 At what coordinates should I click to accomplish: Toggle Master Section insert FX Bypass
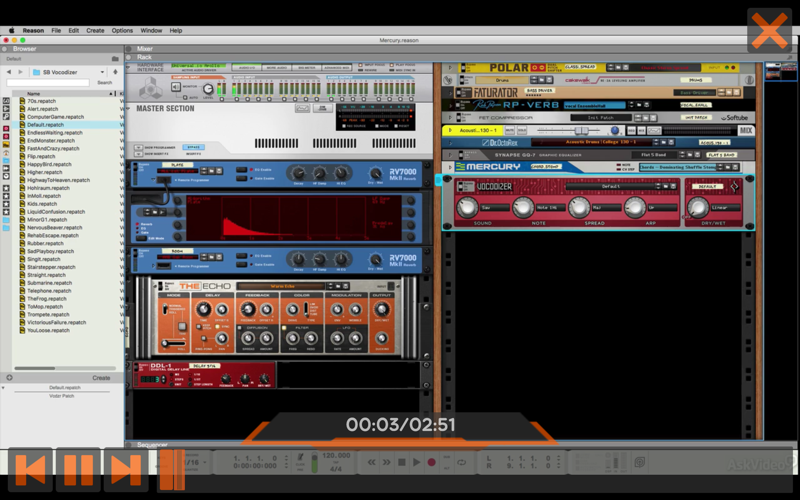point(193,147)
